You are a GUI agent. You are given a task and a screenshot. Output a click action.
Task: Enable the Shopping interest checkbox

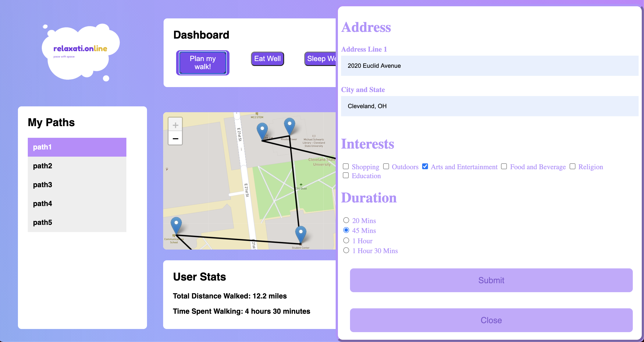[x=346, y=167]
